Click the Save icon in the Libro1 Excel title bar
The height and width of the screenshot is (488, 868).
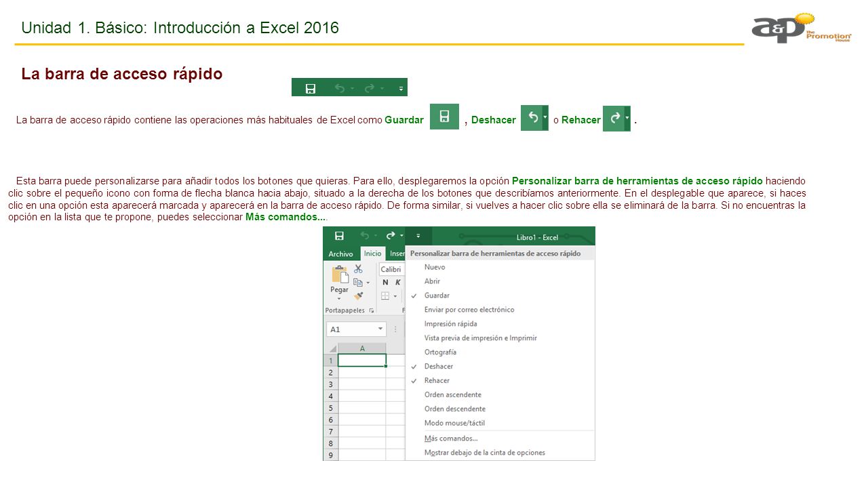tap(339, 236)
